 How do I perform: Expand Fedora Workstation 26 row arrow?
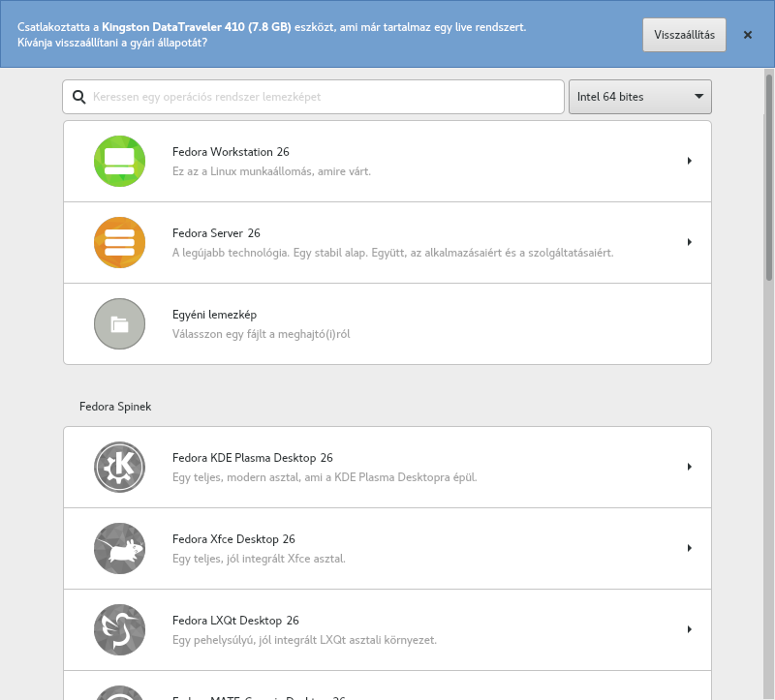[690, 161]
